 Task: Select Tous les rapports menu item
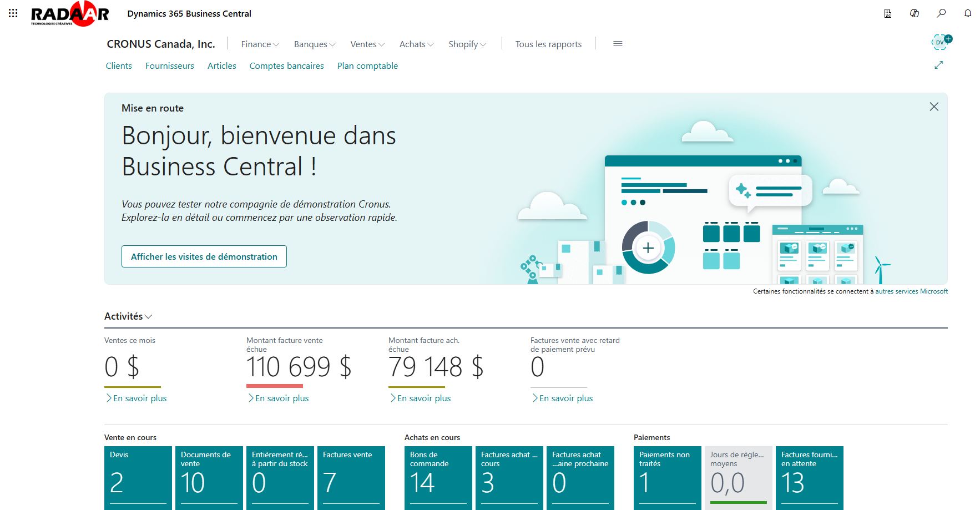tap(548, 44)
